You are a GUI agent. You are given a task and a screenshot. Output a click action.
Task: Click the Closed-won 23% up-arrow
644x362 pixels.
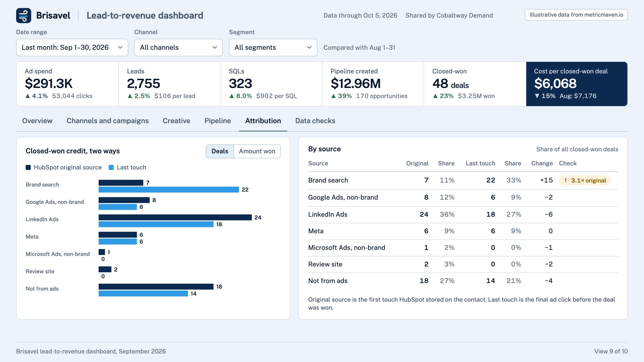point(435,96)
